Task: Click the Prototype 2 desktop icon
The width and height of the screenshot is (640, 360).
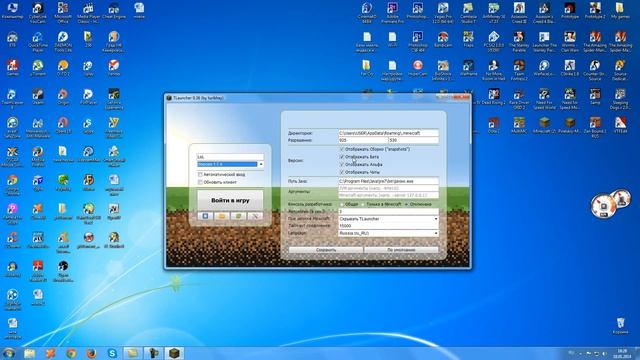Action: coord(595,11)
